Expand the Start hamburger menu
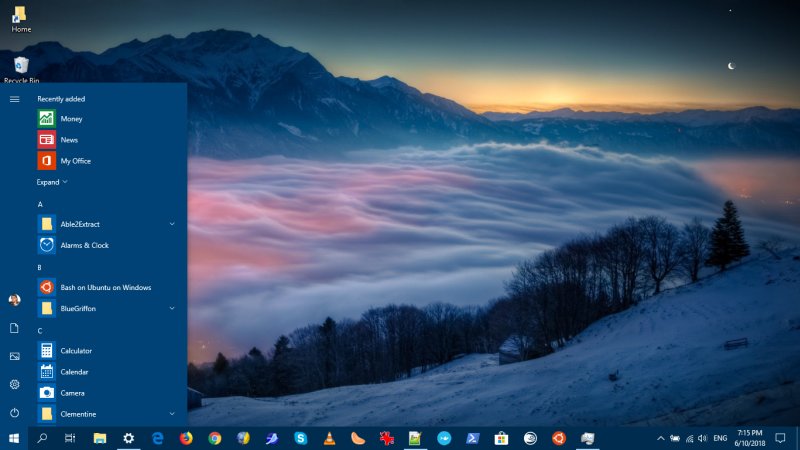The image size is (800, 450). tap(14, 99)
